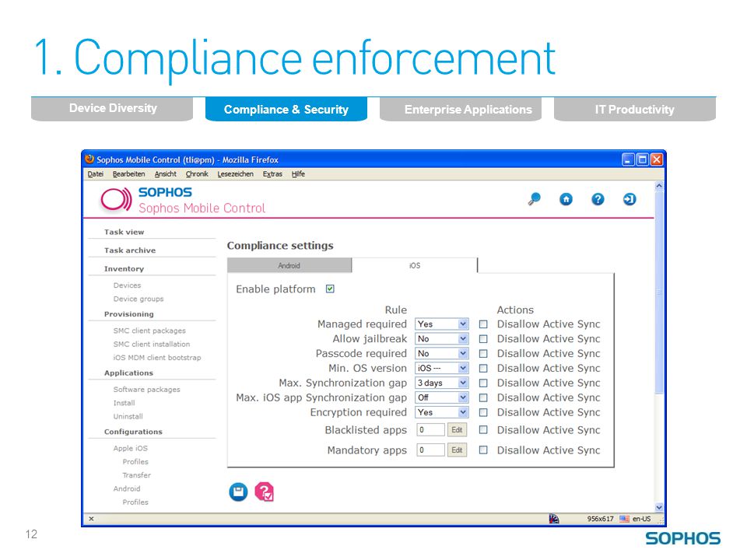Check Disallow Active Sync for Passcode required
This screenshot has width=747, height=560.
pos(483,354)
